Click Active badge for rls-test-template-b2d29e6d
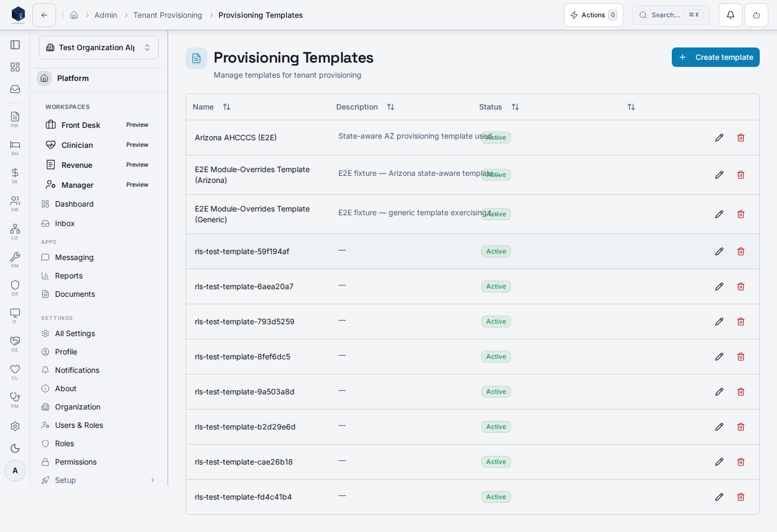 (x=496, y=427)
